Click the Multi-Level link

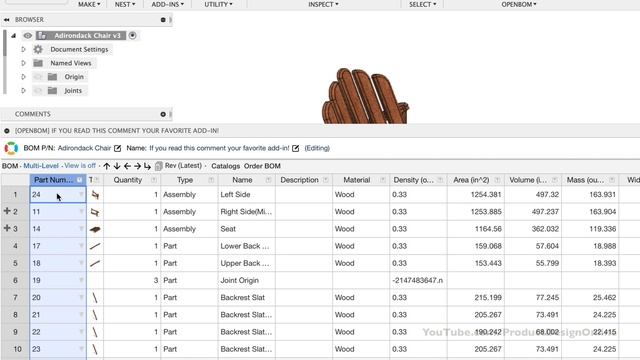[41, 166]
